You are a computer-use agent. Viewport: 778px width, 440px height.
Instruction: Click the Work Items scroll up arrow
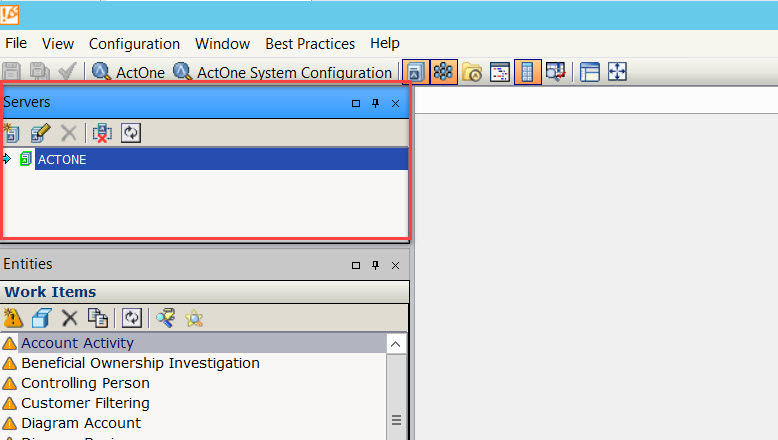click(x=395, y=344)
